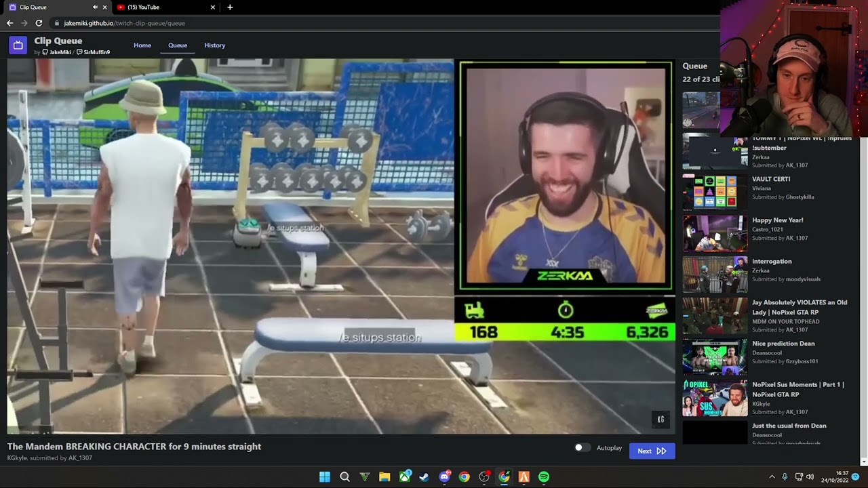Open File Explorer from the taskbar

tap(384, 476)
